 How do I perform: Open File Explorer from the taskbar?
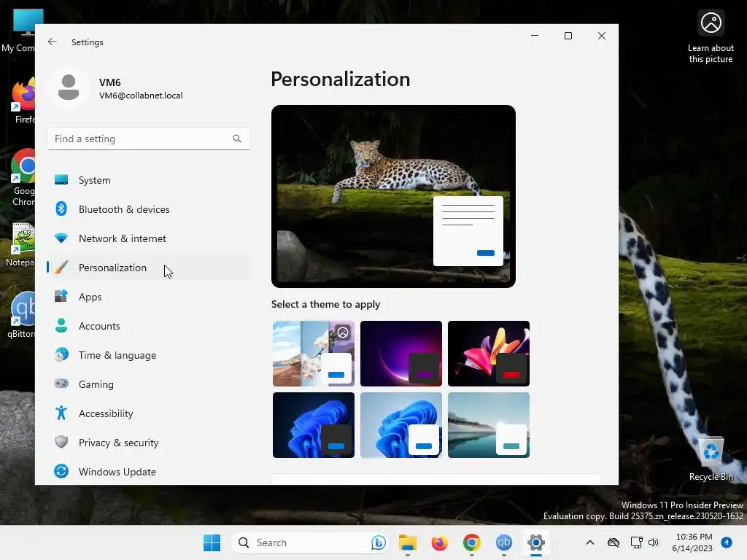(x=408, y=542)
